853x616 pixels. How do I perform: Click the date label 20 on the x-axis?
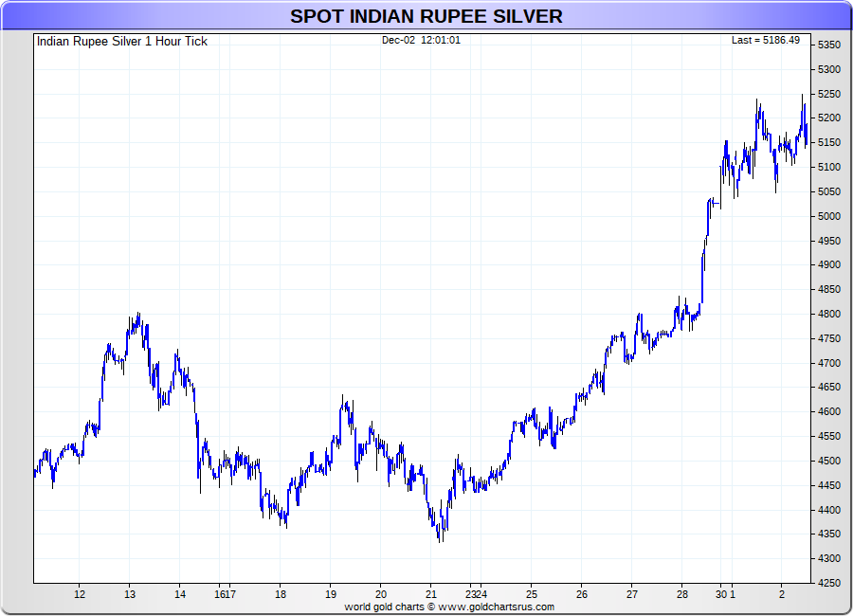381,594
